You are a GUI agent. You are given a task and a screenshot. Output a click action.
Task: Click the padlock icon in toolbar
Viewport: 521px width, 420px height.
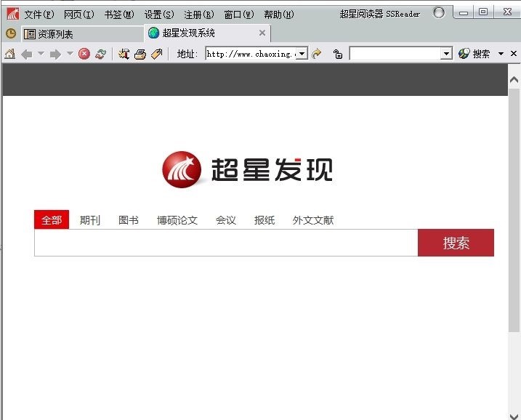(338, 54)
